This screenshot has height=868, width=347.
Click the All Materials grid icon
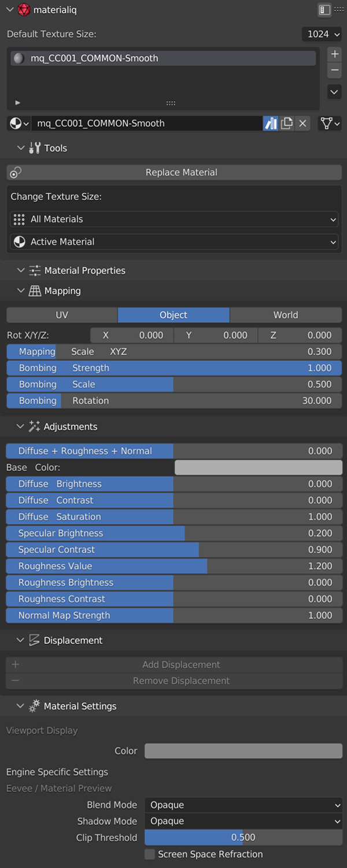(x=19, y=219)
